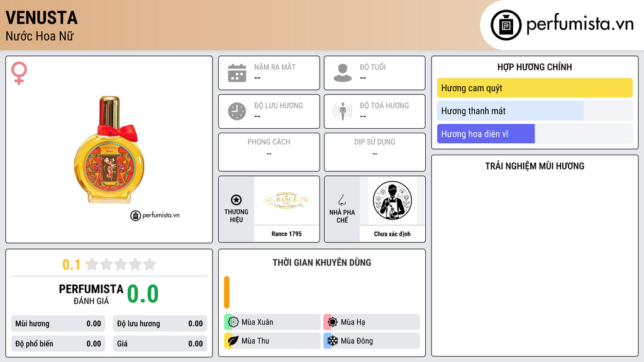
Task: Click the Mùa Hạ sun icon
Action: pyautogui.click(x=333, y=322)
